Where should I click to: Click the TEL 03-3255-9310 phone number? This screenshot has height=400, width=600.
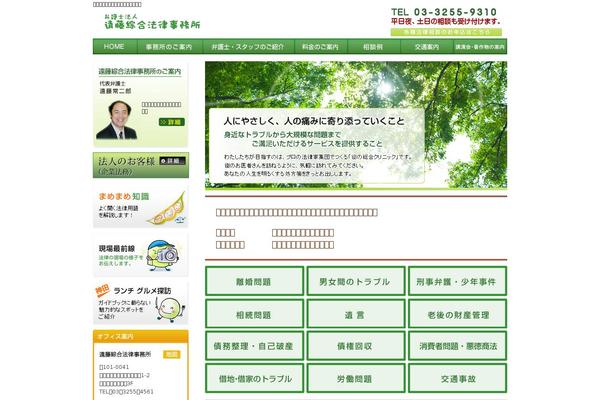[x=444, y=12]
